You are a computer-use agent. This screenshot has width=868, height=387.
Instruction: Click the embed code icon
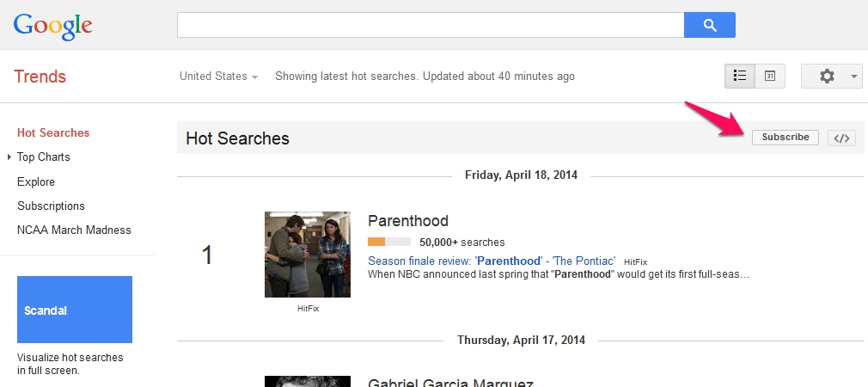(x=841, y=138)
